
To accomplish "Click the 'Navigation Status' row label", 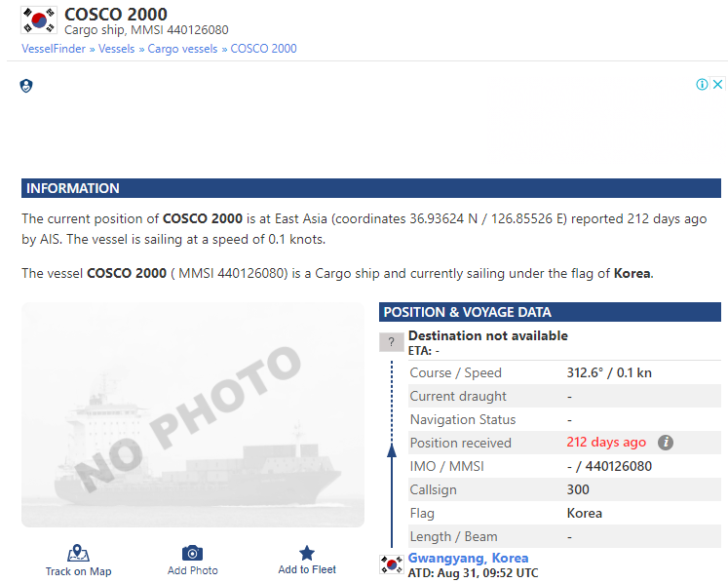I will [462, 419].
